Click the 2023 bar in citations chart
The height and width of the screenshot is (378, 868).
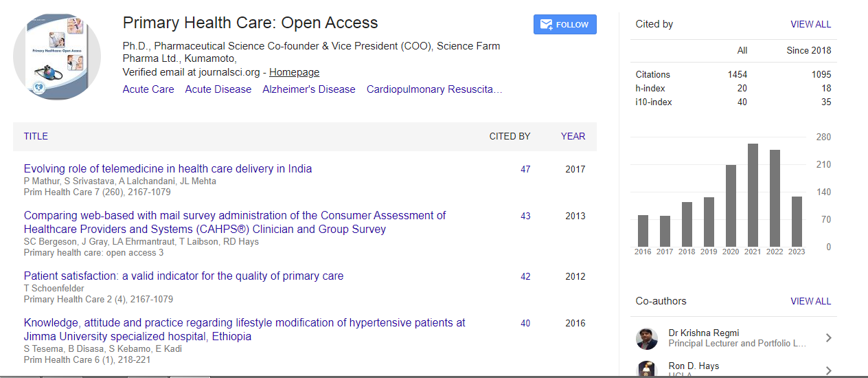coord(797,221)
